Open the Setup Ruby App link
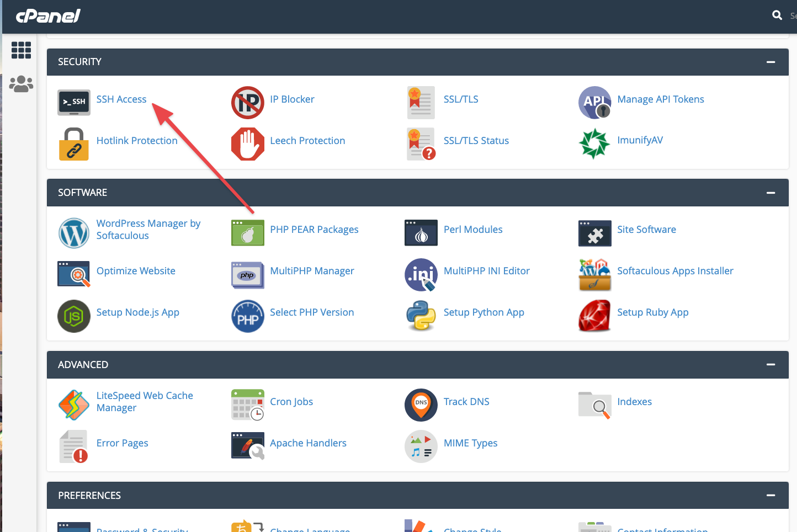The width and height of the screenshot is (797, 532). (x=653, y=312)
